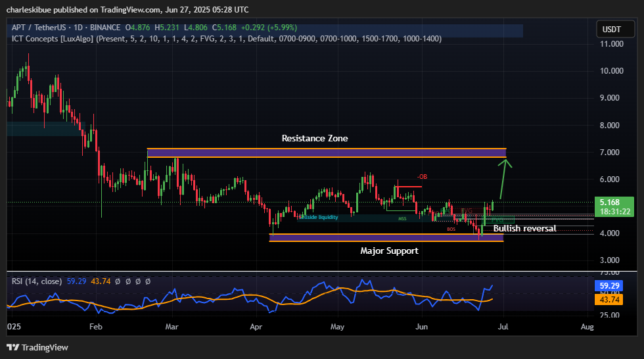Click the Apr label on time axis
The image size is (644, 359).
point(256,327)
